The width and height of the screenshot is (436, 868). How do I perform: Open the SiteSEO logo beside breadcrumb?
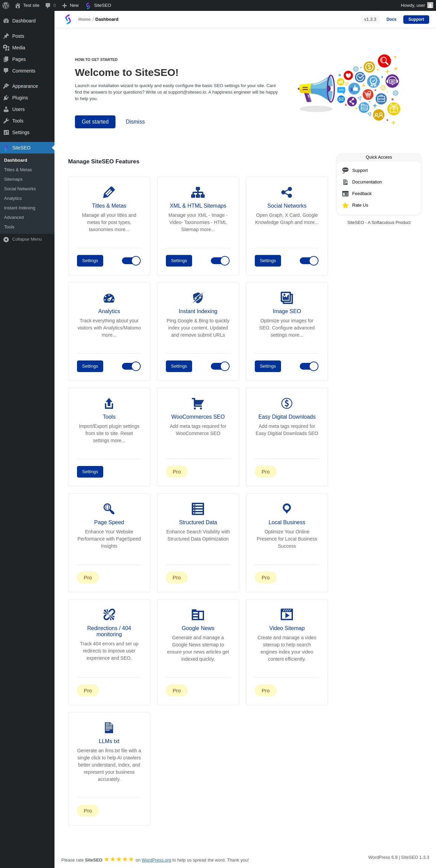coord(68,19)
